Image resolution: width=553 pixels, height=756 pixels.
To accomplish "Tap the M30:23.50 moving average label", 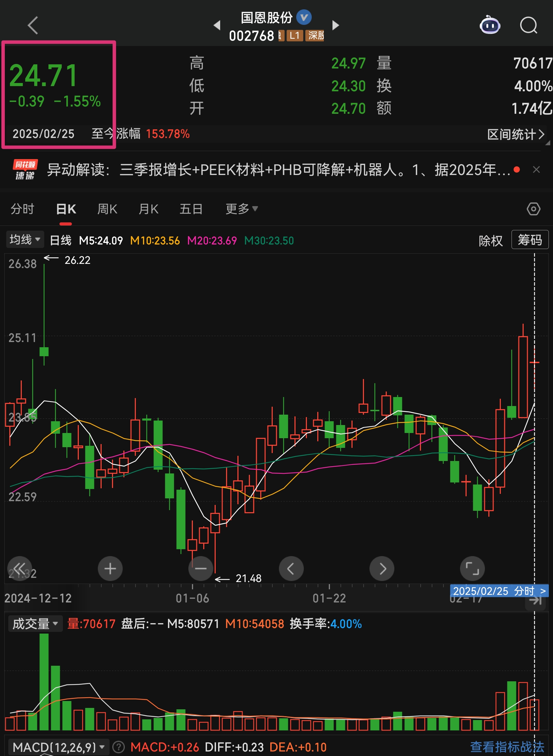I will point(269,240).
